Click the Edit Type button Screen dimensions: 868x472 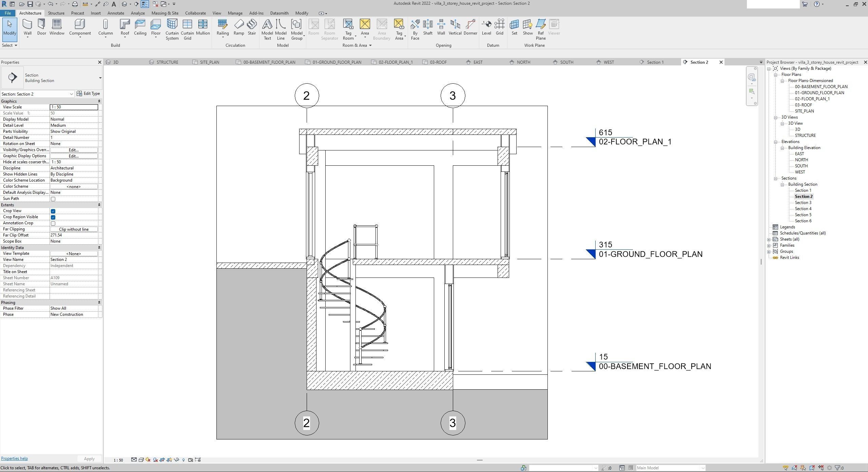[x=89, y=94]
